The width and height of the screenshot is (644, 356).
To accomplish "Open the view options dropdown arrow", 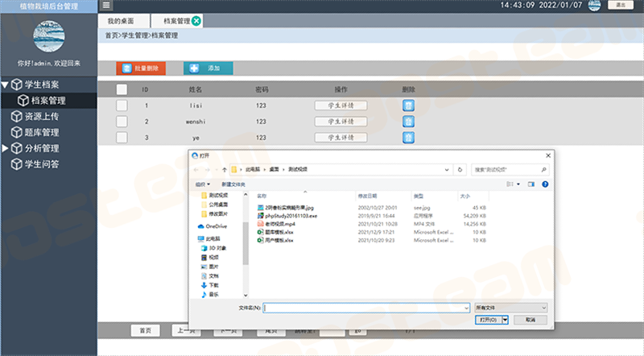I will click(518, 184).
